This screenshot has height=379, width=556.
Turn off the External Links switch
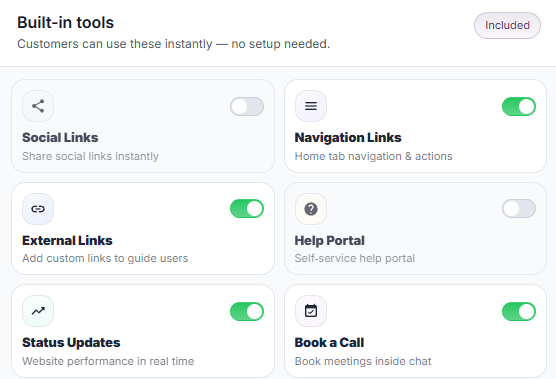point(247,208)
